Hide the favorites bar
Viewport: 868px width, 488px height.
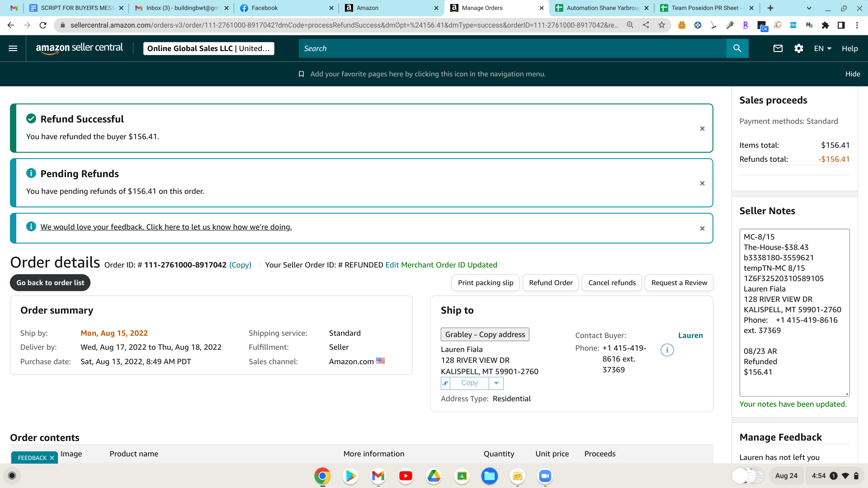tap(853, 74)
